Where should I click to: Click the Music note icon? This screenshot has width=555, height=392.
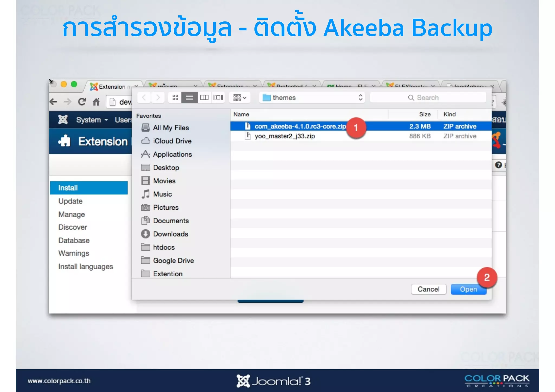click(x=146, y=194)
